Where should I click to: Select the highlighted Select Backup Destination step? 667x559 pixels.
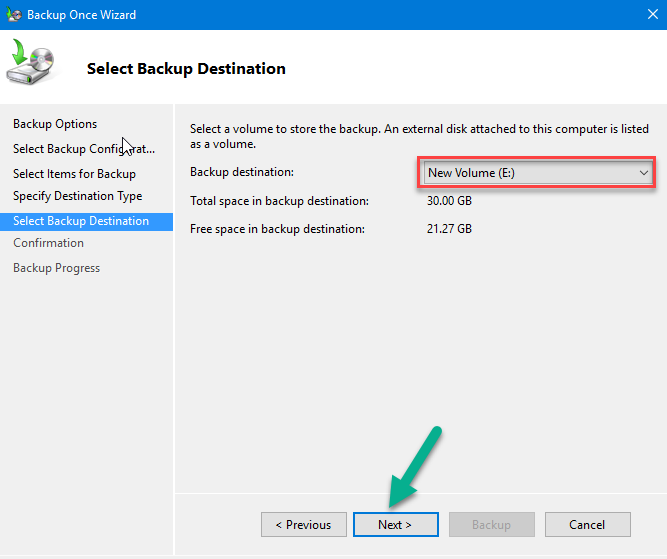86,221
